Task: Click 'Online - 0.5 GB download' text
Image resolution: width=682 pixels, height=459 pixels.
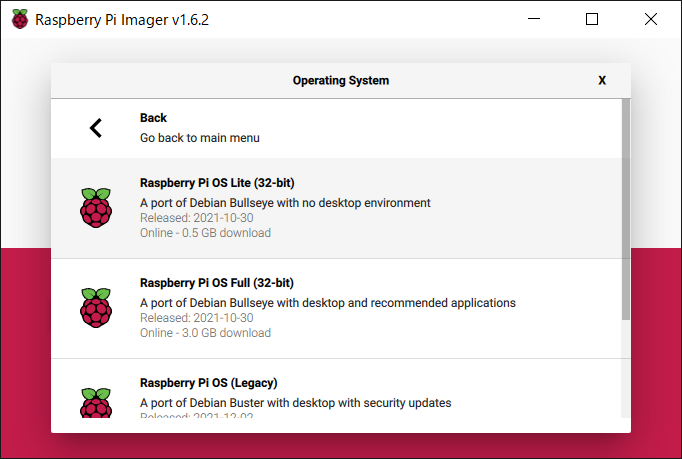Action: click(205, 233)
